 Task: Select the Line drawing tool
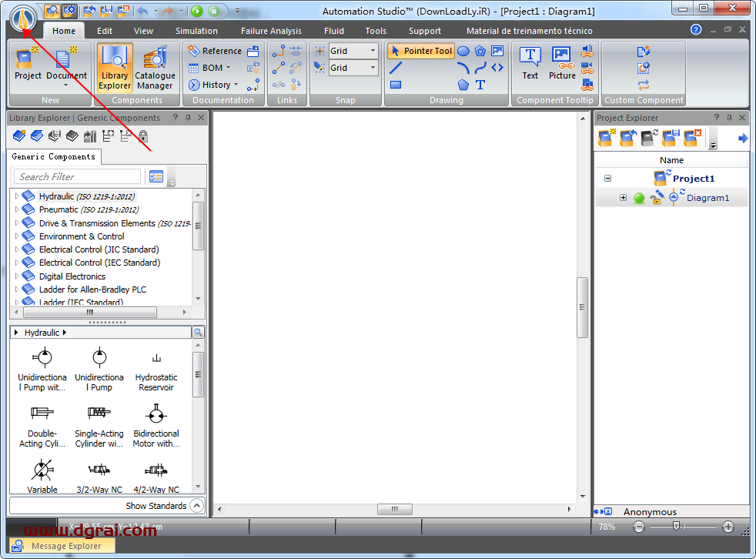pyautogui.click(x=396, y=68)
